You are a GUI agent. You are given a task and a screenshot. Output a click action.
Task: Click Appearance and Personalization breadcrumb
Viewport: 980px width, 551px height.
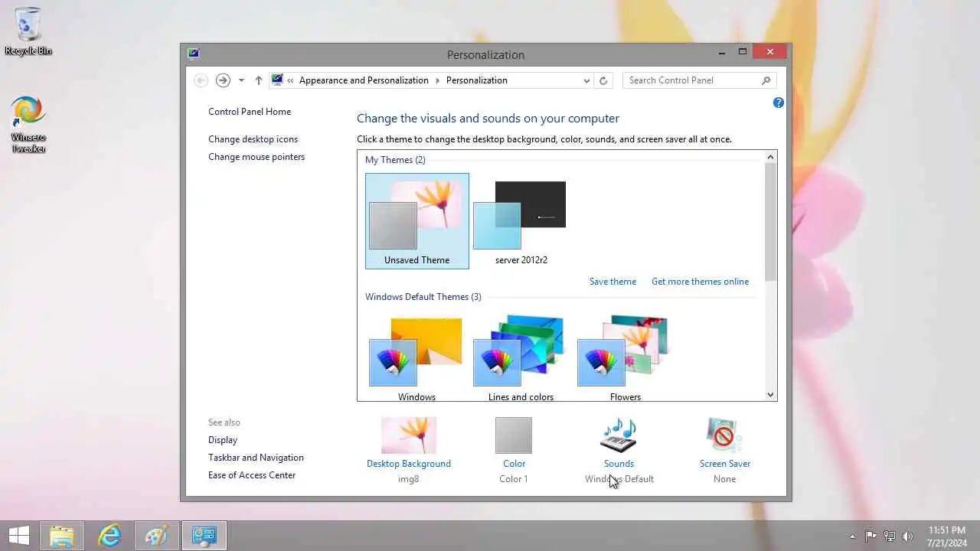coord(364,80)
